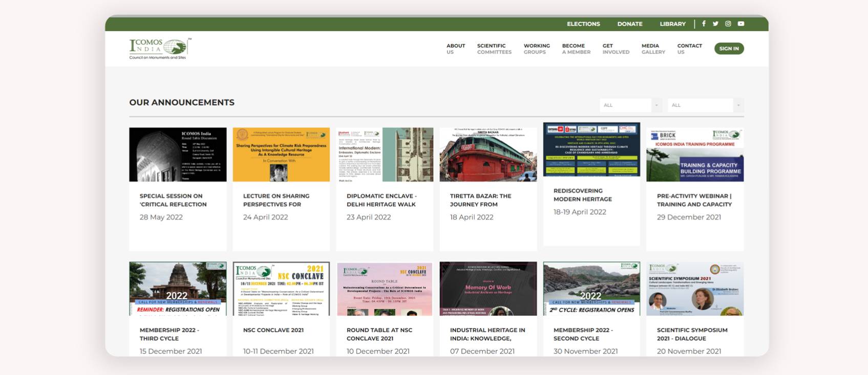Open 'Diplomatic Enclave - Delhi Heritage Walk' title
The height and width of the screenshot is (375, 868).
[382, 200]
